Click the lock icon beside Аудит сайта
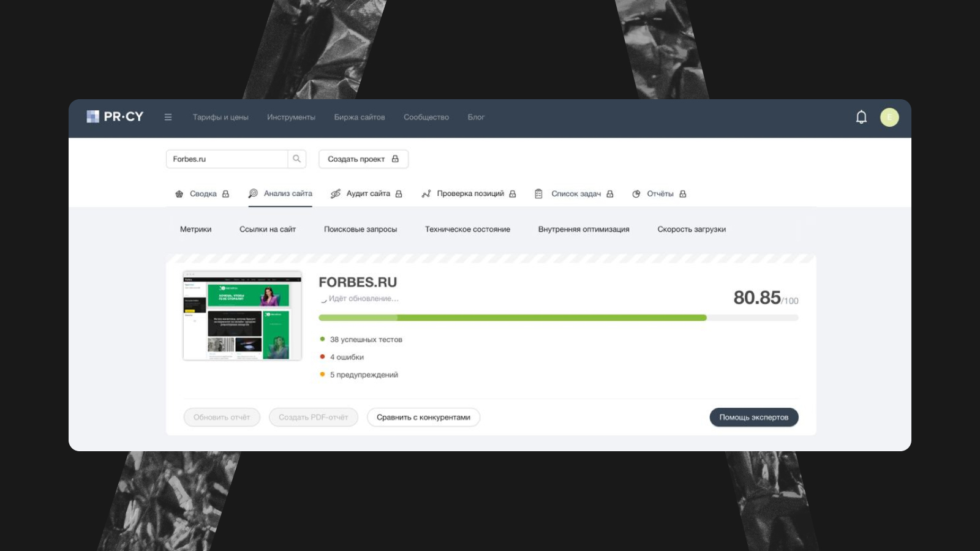The height and width of the screenshot is (551, 980). (399, 194)
